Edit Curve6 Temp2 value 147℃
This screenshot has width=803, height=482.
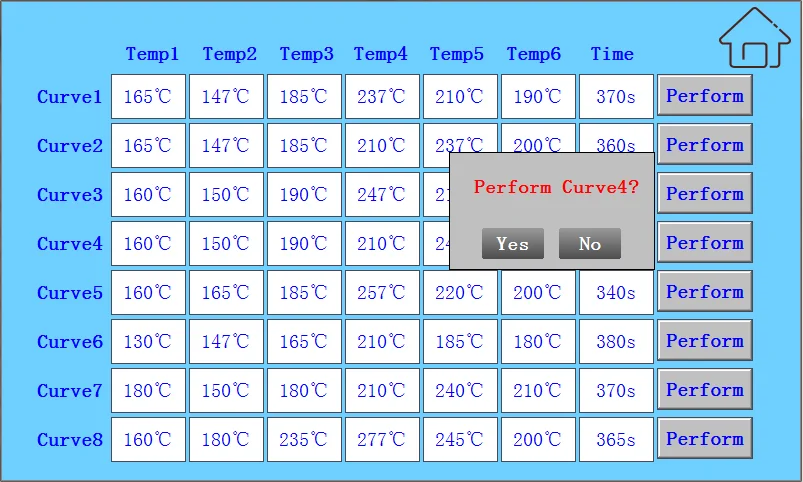(x=226, y=342)
